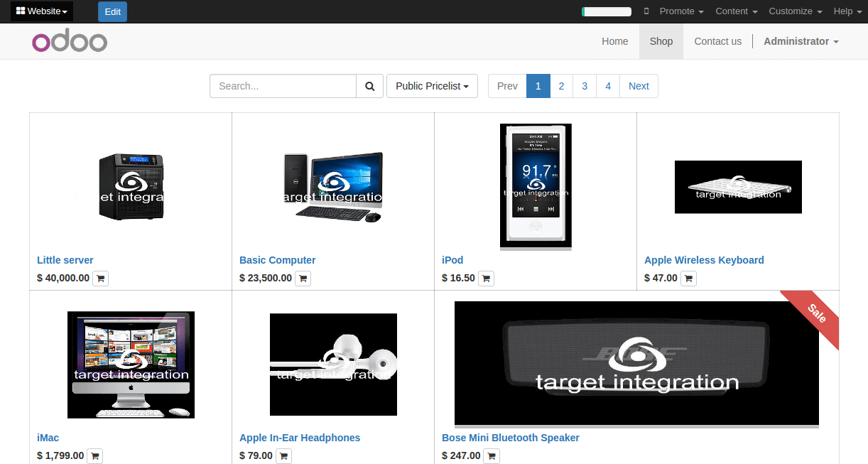The width and height of the screenshot is (868, 464).
Task: Click the iMac product image
Action: (131, 365)
